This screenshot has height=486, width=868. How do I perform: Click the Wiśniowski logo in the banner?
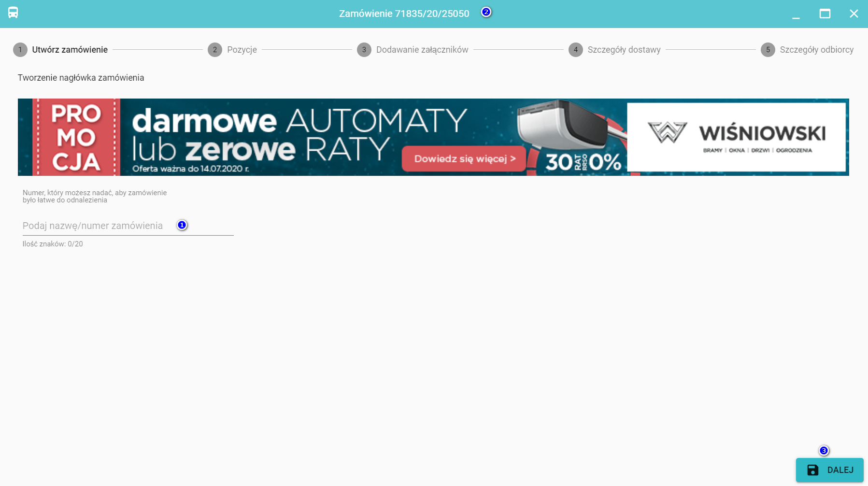736,137
